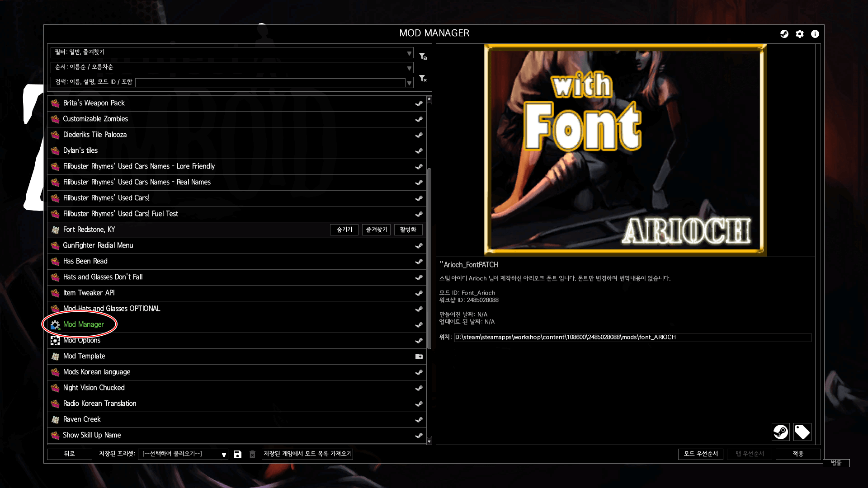Select Raven Creek in the mod list

pos(82,419)
